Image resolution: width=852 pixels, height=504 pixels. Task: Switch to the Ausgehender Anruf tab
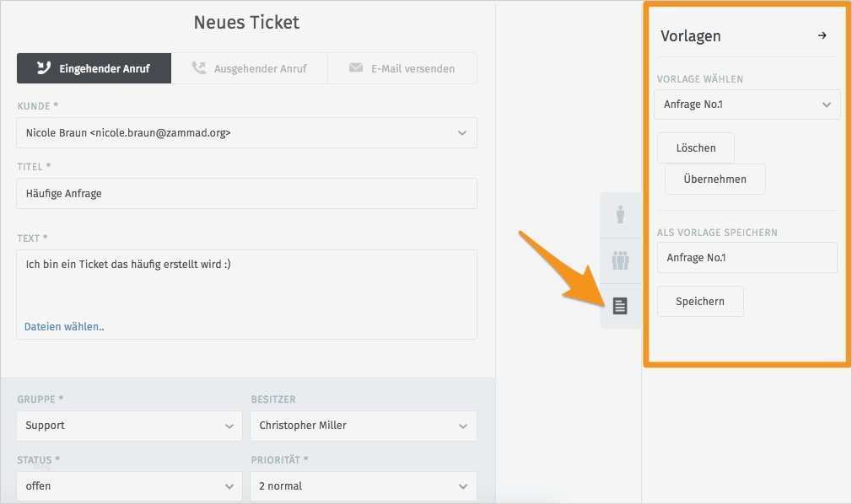(249, 68)
